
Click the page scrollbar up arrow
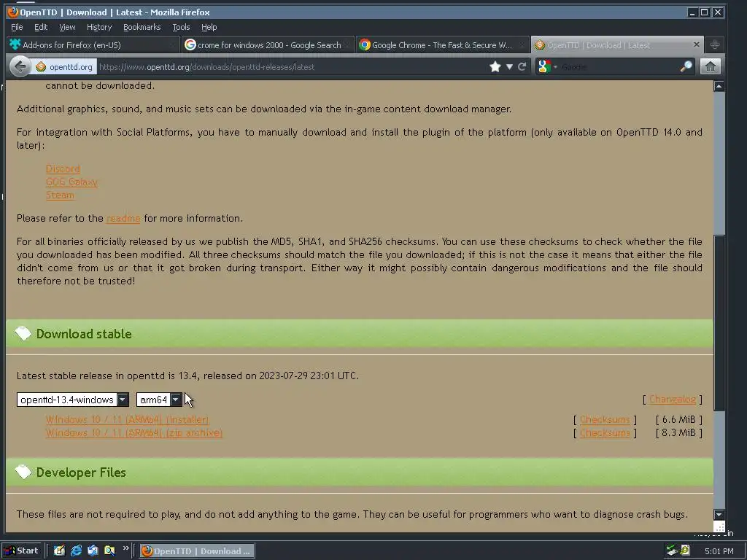point(719,86)
